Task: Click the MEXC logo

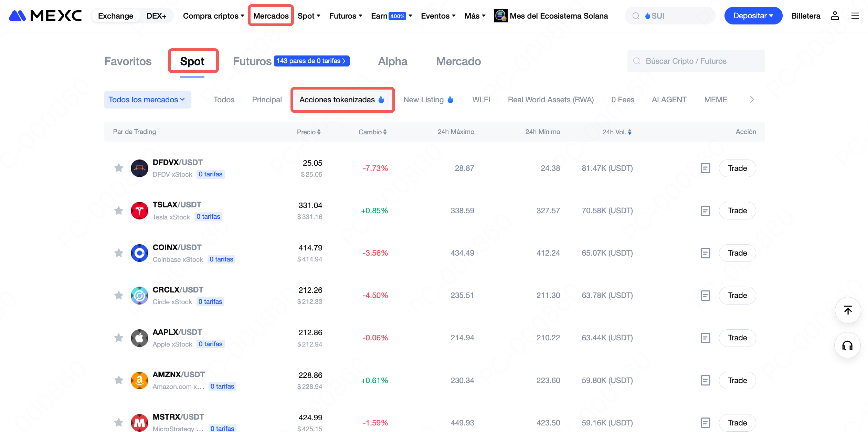Action: point(45,16)
